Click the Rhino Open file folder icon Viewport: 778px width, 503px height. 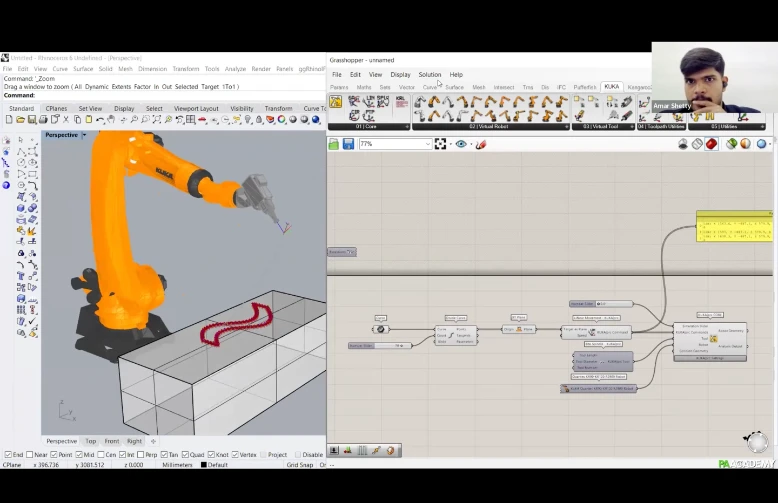[x=22, y=120]
